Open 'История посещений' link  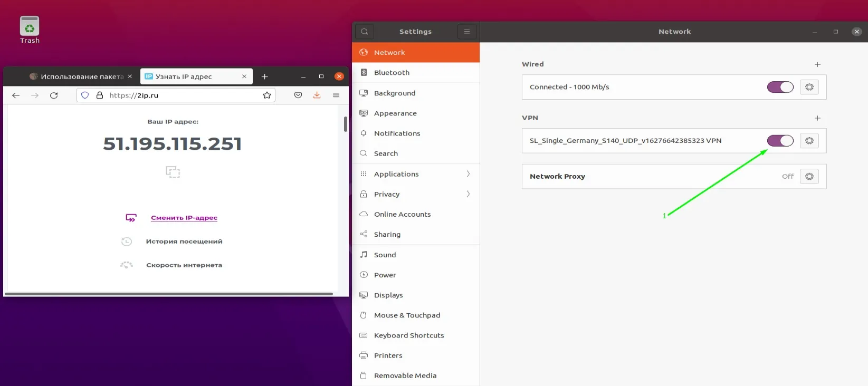(x=184, y=242)
